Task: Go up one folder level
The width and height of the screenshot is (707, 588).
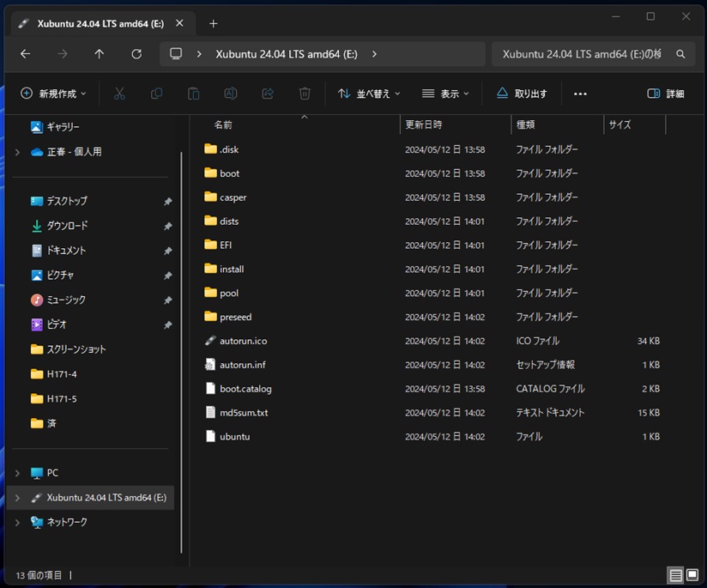Action: point(100,54)
